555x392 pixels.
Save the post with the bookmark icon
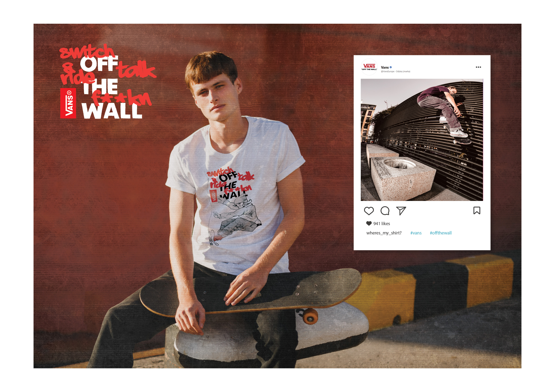477,211
